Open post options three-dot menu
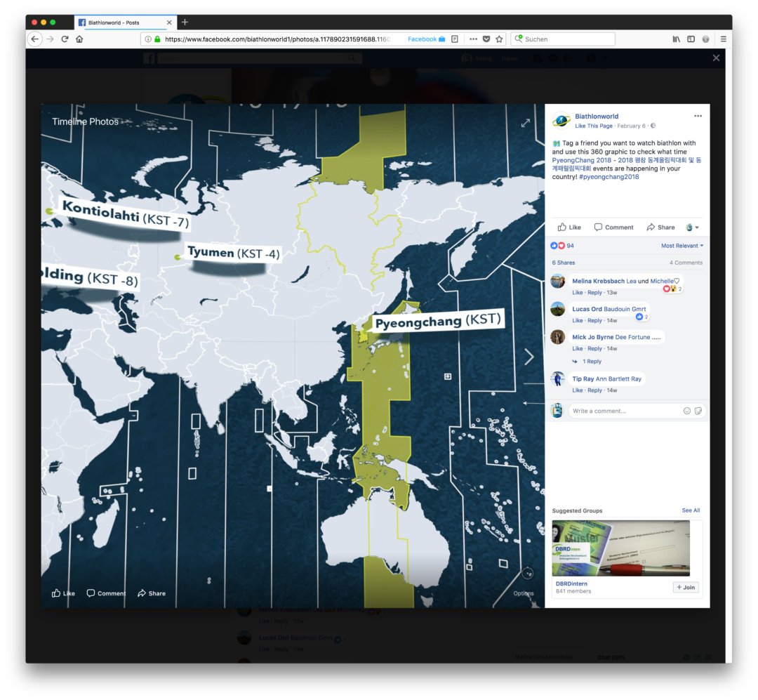Viewport: 758px width, 700px height. (698, 116)
